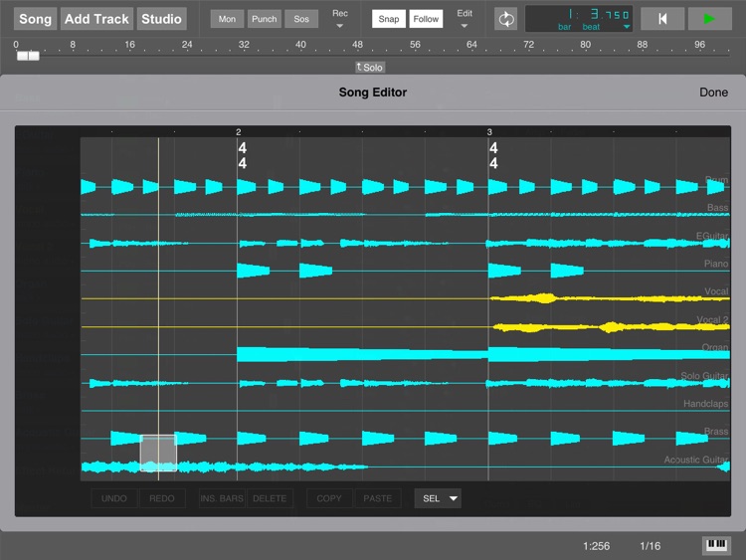This screenshot has height=560, width=746.
Task: Select the EGuitar track label
Action: tap(712, 236)
